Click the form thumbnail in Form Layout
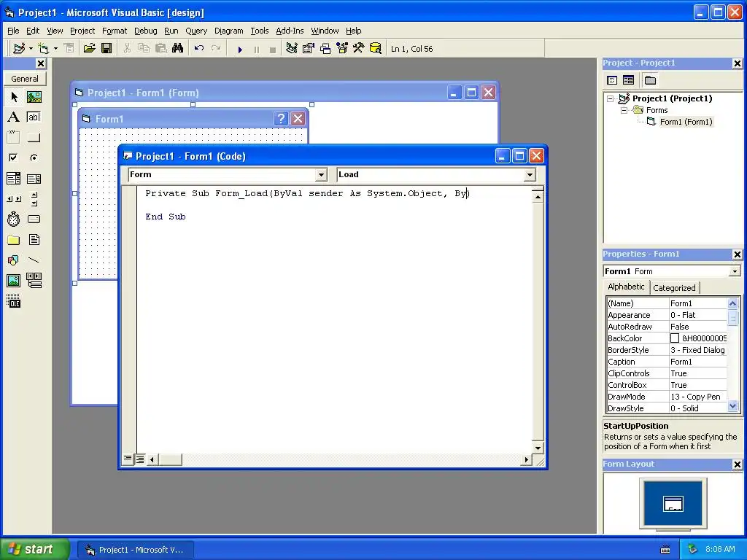Viewport: 747px width, 560px height. pos(673,503)
